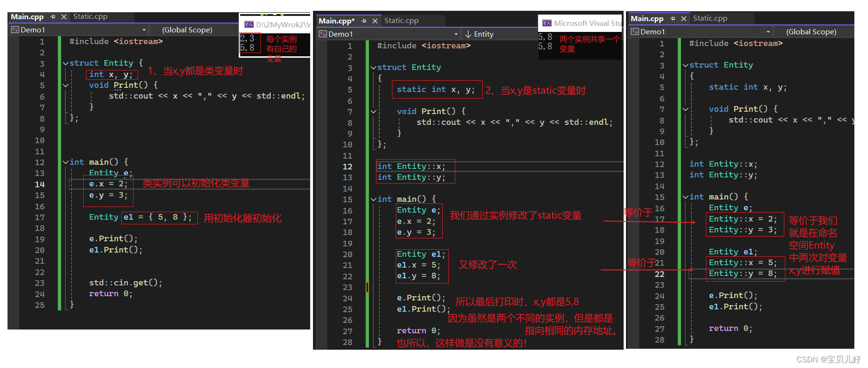Click 'int Entity::x;' line in middle editor

(x=411, y=166)
